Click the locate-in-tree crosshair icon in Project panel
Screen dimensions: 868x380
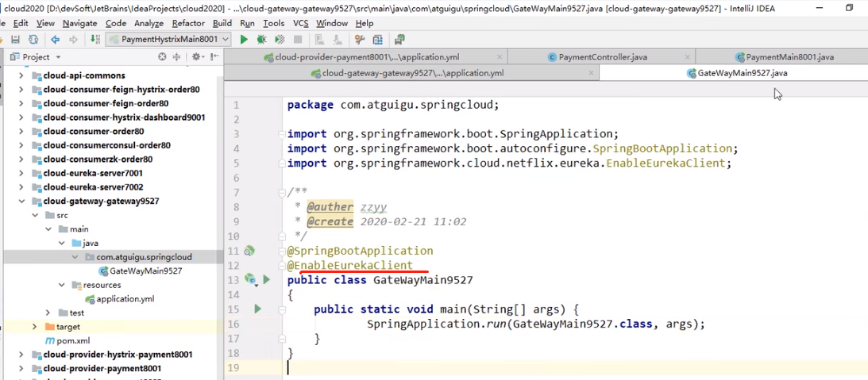(162, 56)
